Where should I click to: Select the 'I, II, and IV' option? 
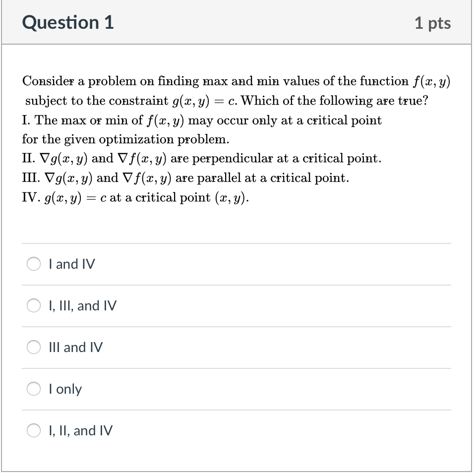point(33,431)
